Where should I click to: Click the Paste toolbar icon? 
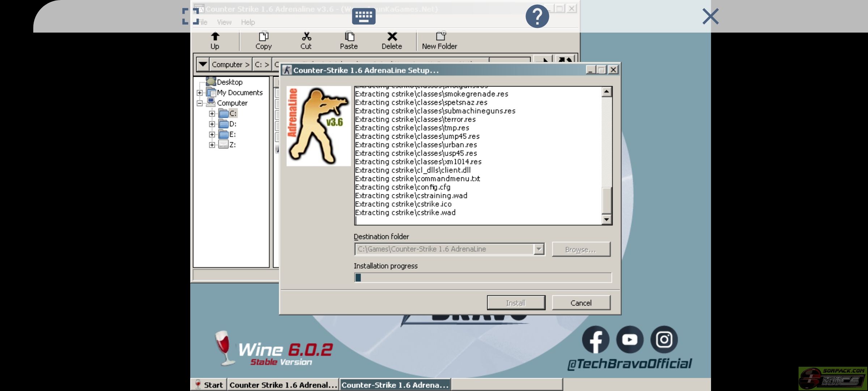pyautogui.click(x=349, y=37)
